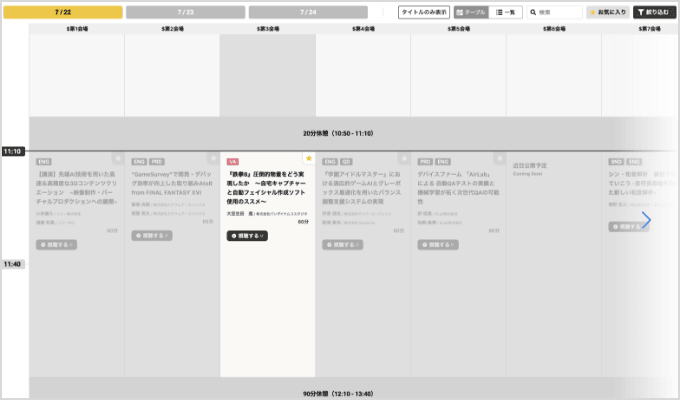Click the 11:40 time marker
Image resolution: width=680 pixels, height=400 pixels.
click(x=13, y=264)
